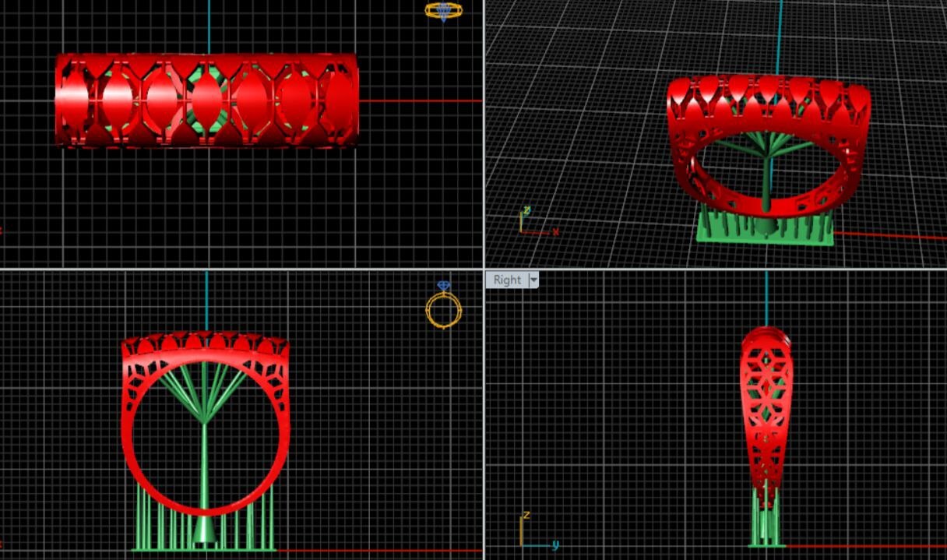Image resolution: width=947 pixels, height=560 pixels.
Task: Open the Right viewport dropdown arrow
Action: [x=533, y=280]
